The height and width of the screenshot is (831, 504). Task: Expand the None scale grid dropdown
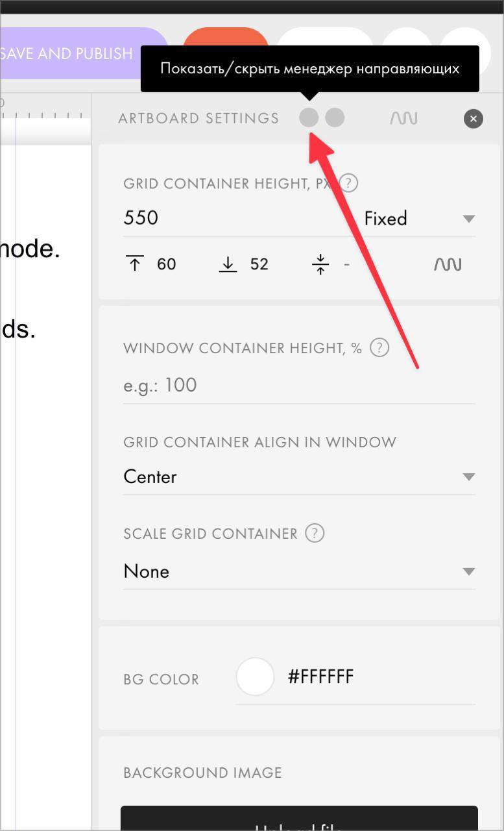(x=299, y=572)
